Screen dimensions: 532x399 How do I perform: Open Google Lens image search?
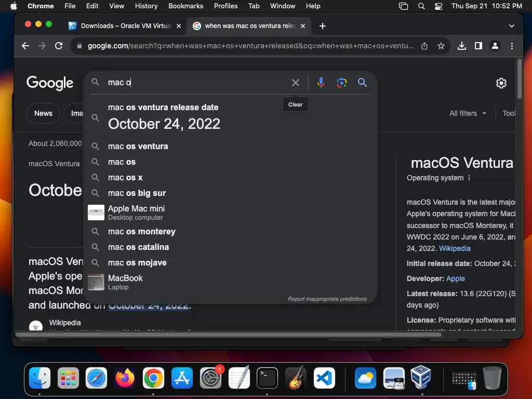point(342,83)
